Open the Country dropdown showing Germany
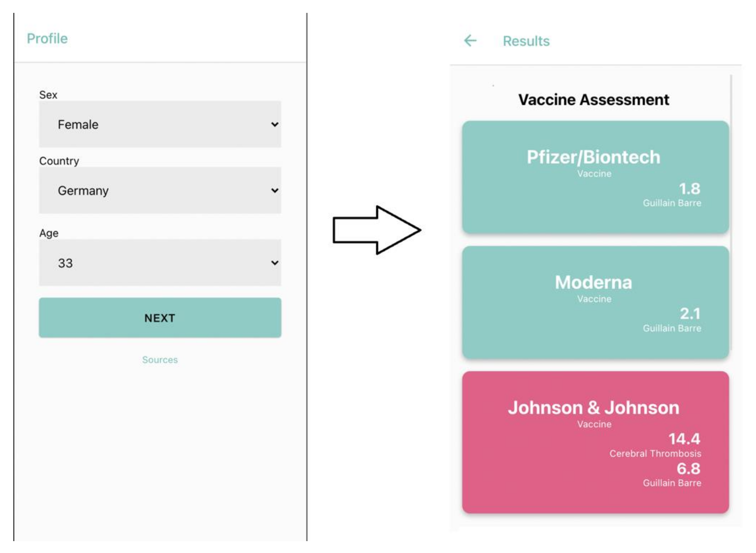The image size is (756, 553). (160, 190)
